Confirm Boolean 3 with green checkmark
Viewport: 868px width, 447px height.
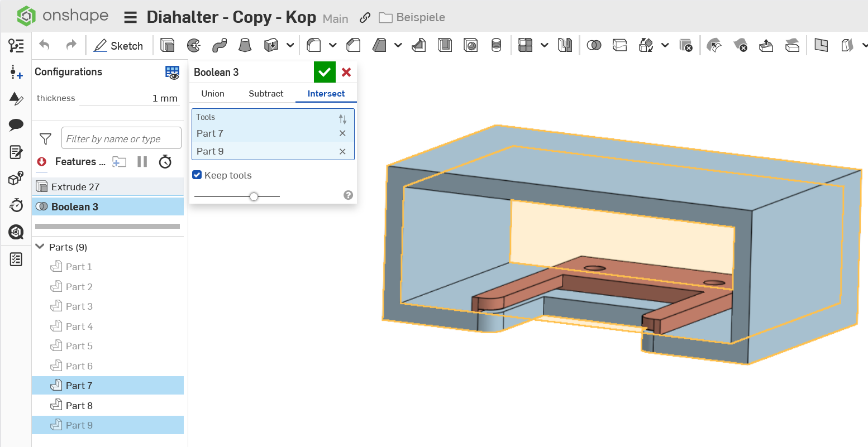tap(324, 72)
